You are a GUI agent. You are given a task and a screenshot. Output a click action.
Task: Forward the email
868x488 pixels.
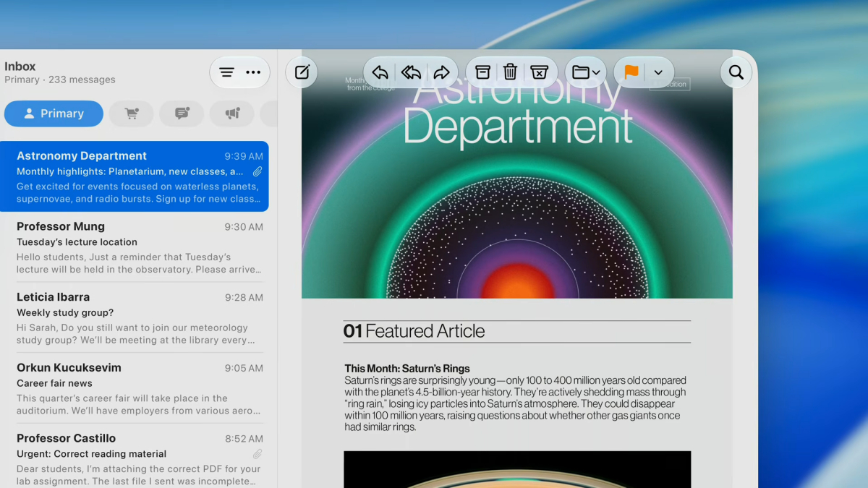coord(441,72)
